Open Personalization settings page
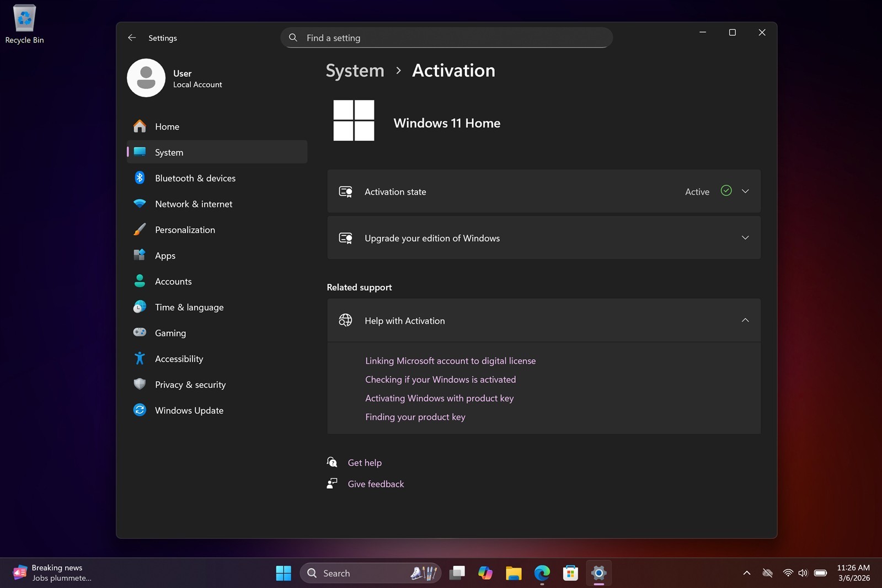Image resolution: width=882 pixels, height=588 pixels. (x=217, y=229)
